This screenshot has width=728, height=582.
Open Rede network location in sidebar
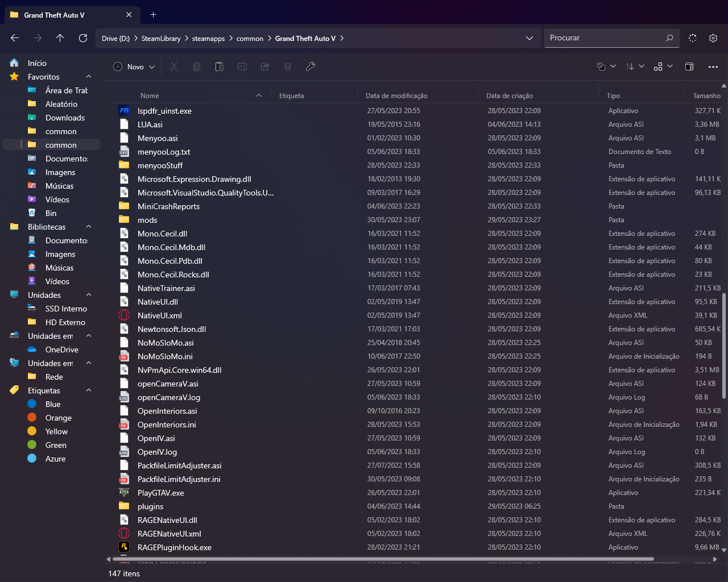54,377
